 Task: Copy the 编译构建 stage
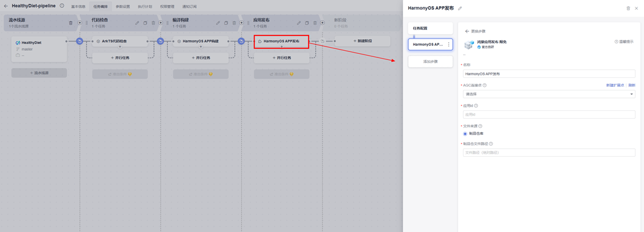pyautogui.click(x=226, y=23)
